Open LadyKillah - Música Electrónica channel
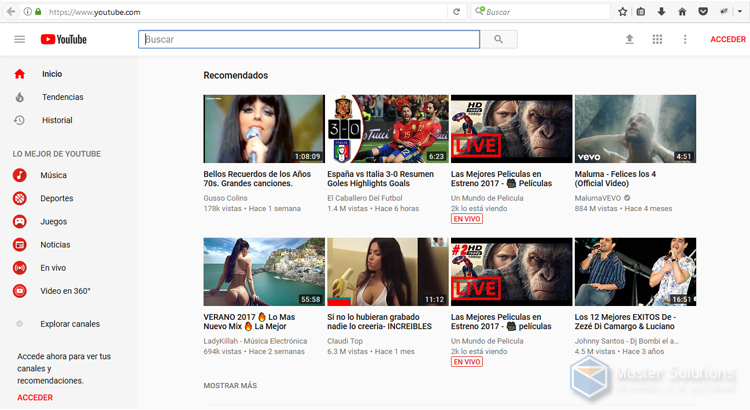 pyautogui.click(x=255, y=341)
